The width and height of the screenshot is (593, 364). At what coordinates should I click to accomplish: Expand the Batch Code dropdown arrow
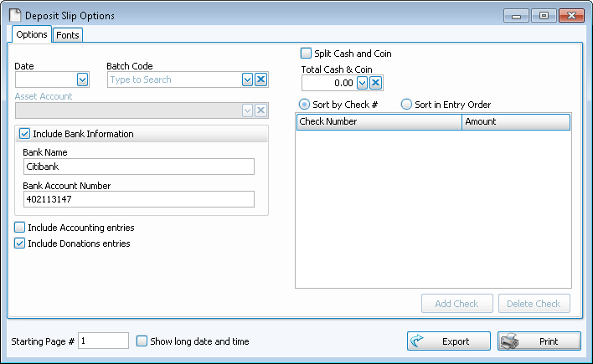pyautogui.click(x=247, y=79)
